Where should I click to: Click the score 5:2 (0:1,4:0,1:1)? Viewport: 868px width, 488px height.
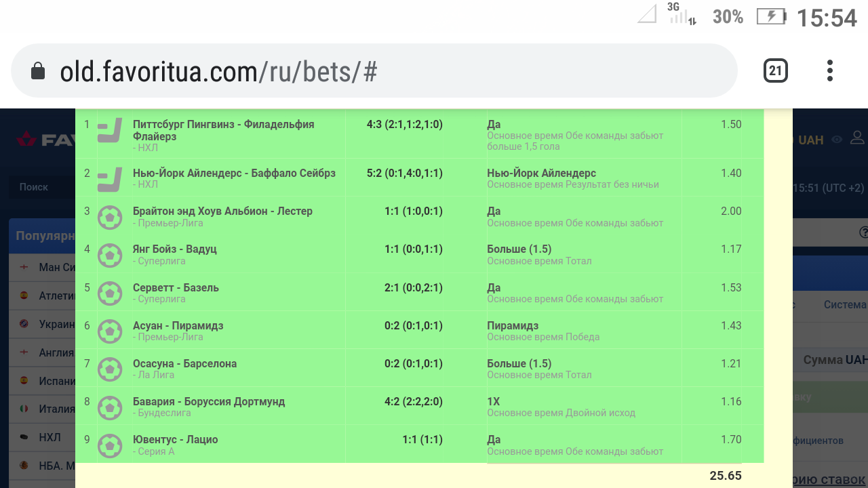tap(405, 173)
